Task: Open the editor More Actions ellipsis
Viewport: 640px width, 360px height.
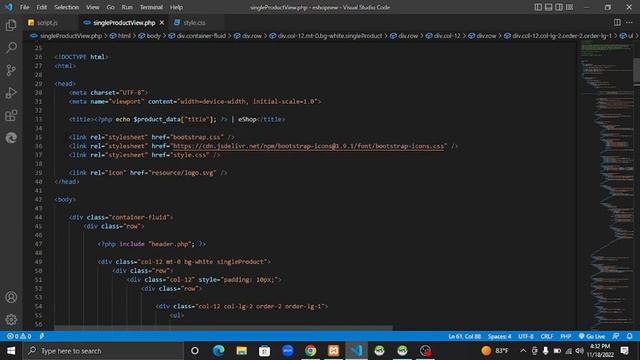Action: click(x=629, y=22)
